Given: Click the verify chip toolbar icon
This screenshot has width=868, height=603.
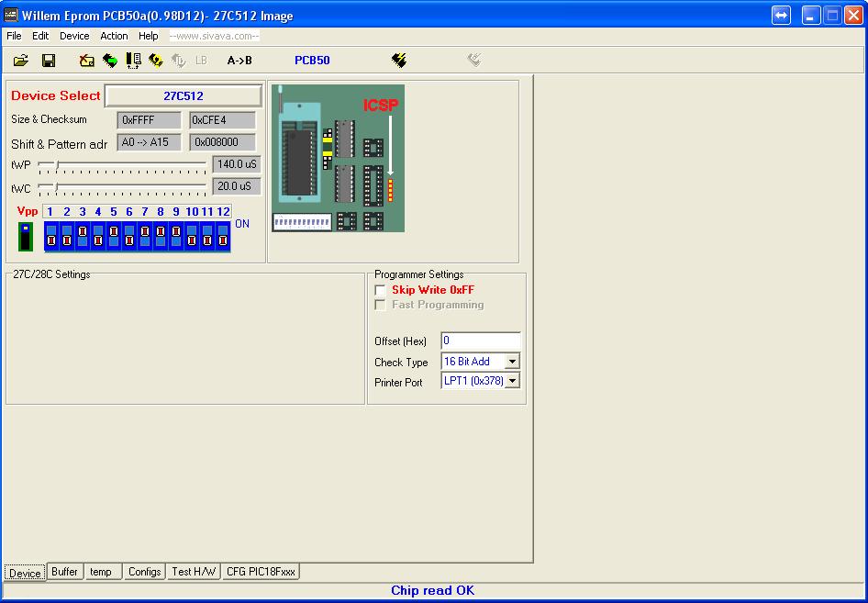Looking at the screenshot, I should point(133,61).
